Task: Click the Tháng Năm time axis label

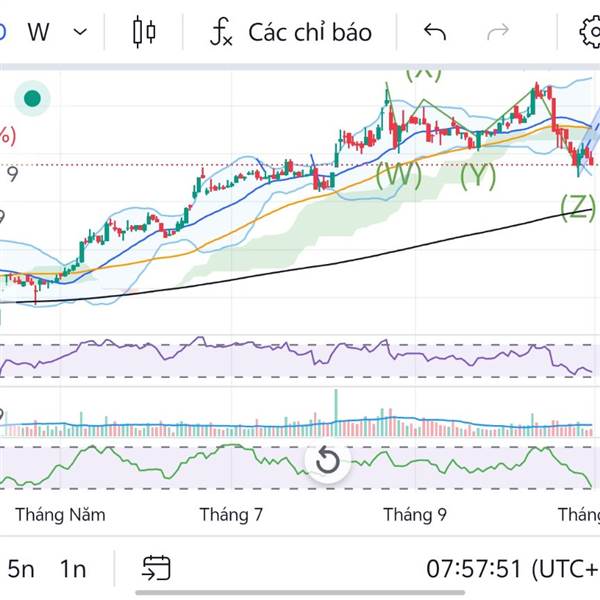Action: 60,515
